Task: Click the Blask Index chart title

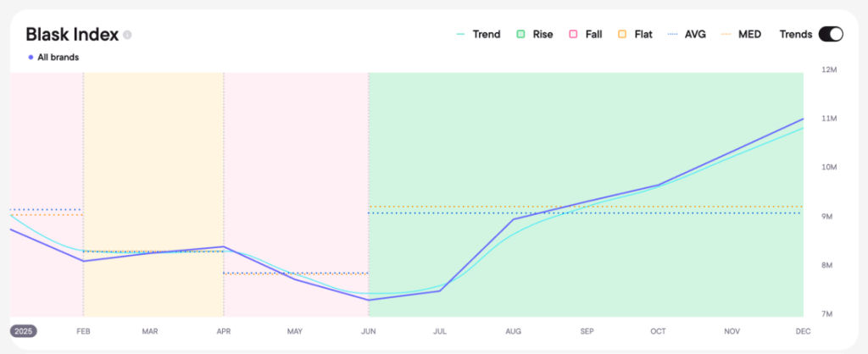Action: coord(71,35)
